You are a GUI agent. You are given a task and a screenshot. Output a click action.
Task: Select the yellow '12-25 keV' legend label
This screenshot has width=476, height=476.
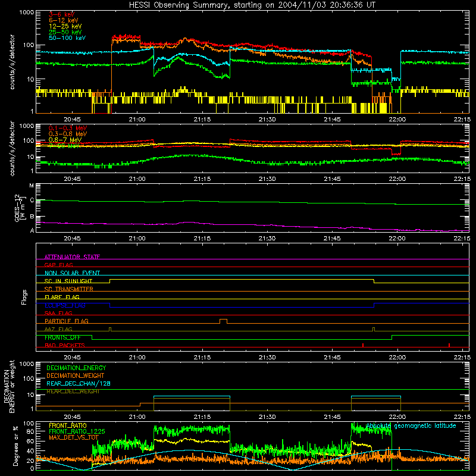point(65,26)
